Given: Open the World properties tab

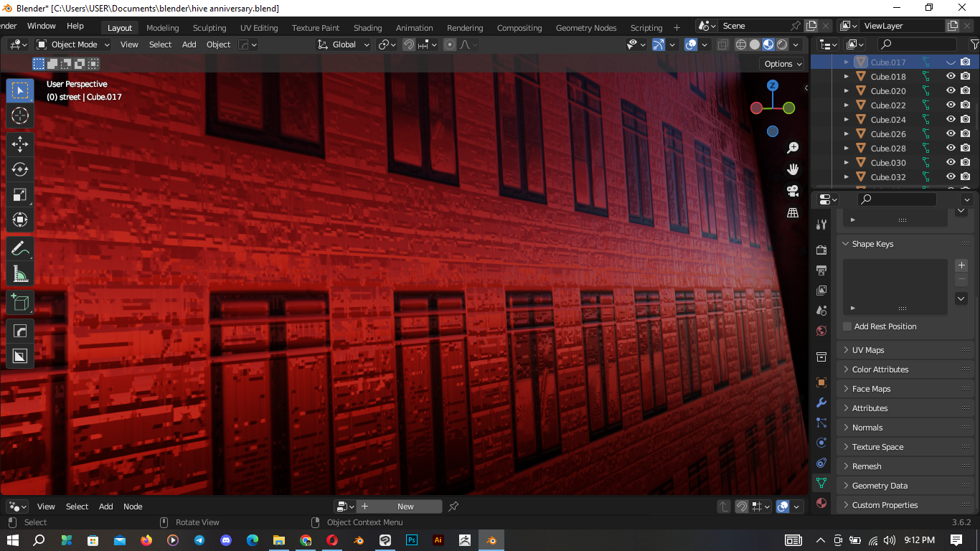Looking at the screenshot, I should [x=821, y=331].
